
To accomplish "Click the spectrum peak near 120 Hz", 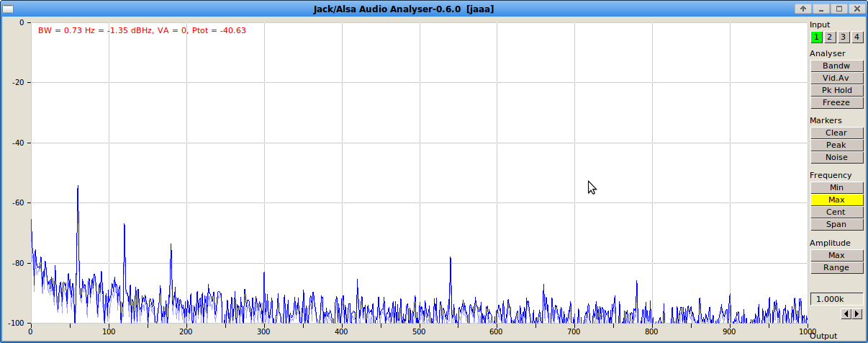I will click(x=124, y=225).
